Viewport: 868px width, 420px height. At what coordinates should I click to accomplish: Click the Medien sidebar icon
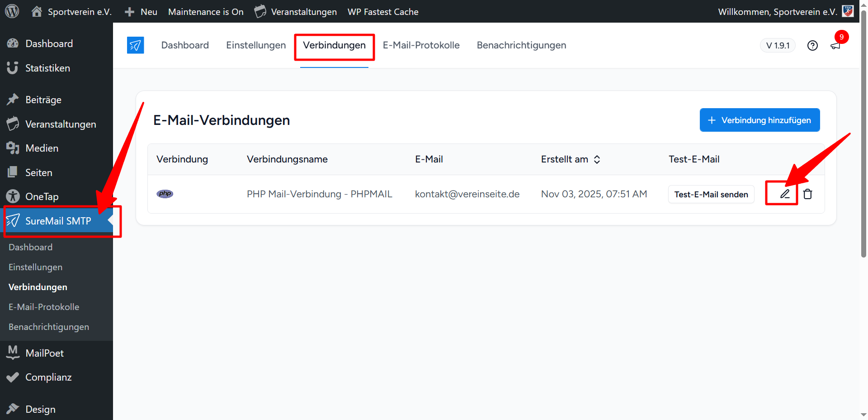coord(13,148)
